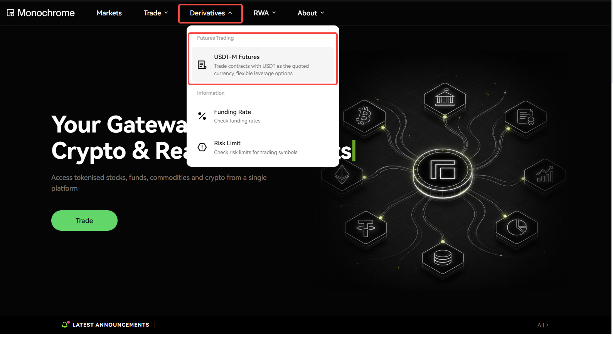The height and width of the screenshot is (364, 613).
Task: Click the Latest Announcements label
Action: click(x=111, y=325)
